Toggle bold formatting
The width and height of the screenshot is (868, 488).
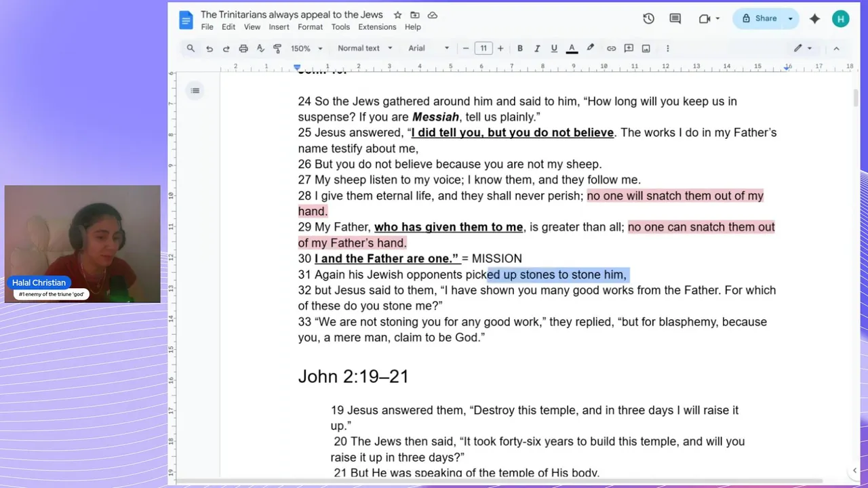tap(520, 48)
